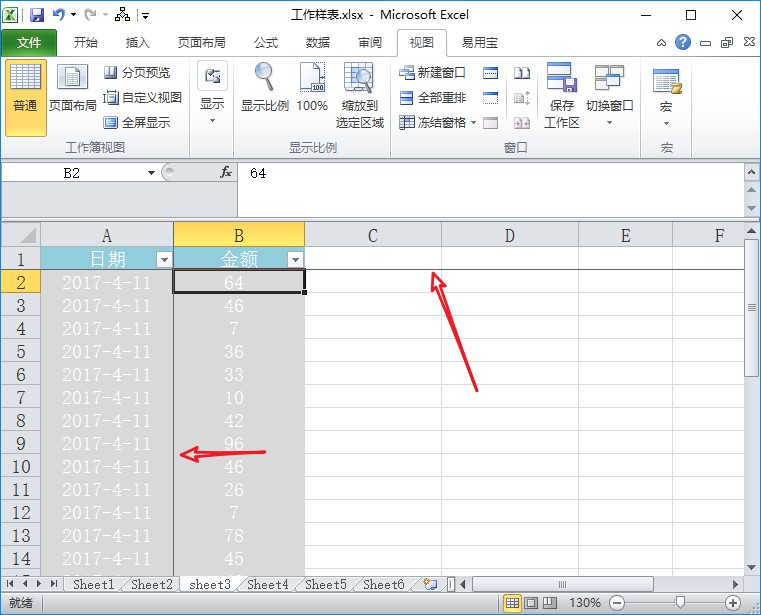The height and width of the screenshot is (615, 761).
Task: Expand the formula bar with the caret
Action: point(751,172)
